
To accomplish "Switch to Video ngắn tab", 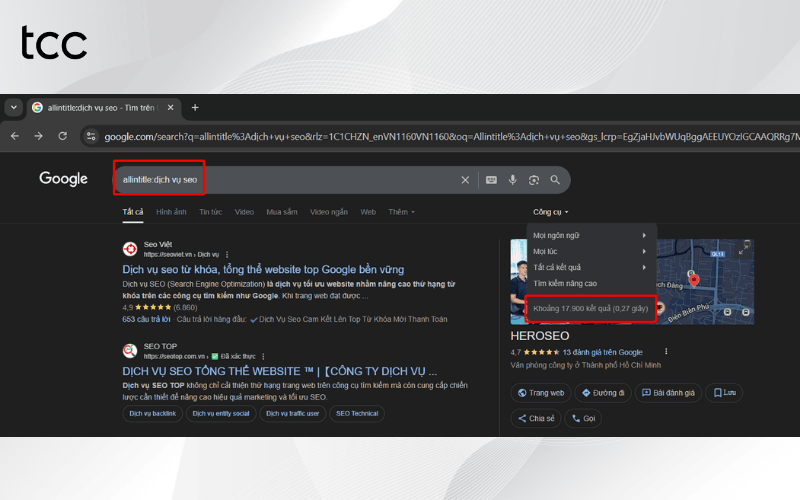I will tap(329, 212).
